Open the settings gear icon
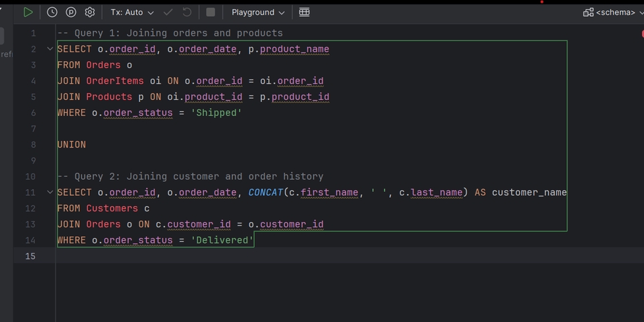This screenshot has height=322, width=644. pyautogui.click(x=89, y=12)
